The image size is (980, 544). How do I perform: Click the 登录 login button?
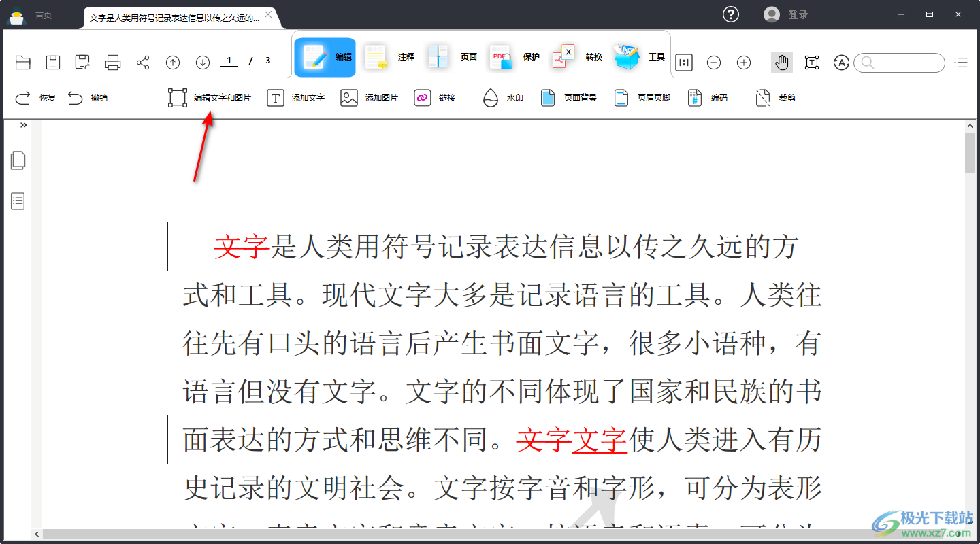787,14
